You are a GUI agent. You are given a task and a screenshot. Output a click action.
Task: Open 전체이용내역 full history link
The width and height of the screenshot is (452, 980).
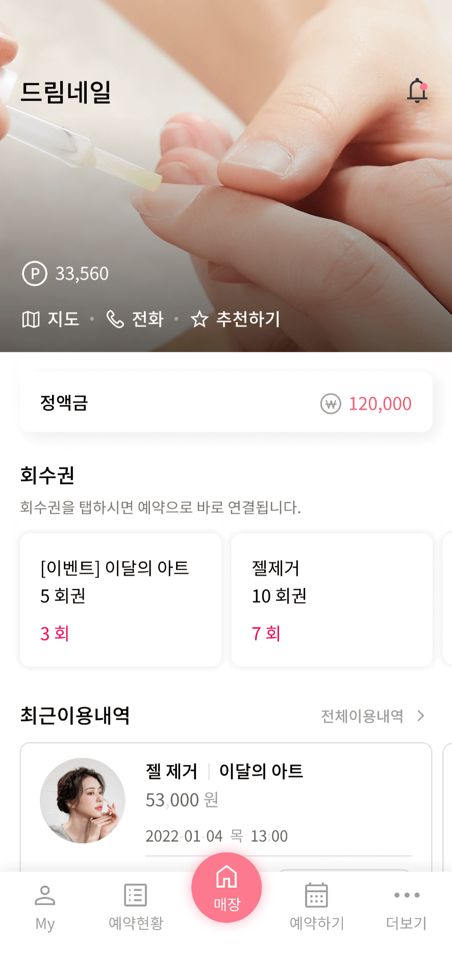pyautogui.click(x=362, y=716)
